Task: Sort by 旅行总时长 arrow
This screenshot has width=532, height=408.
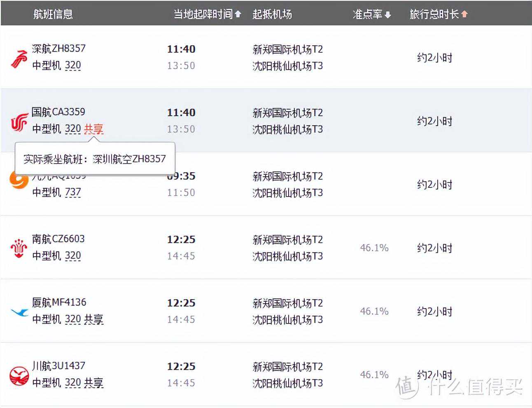Action: [464, 14]
